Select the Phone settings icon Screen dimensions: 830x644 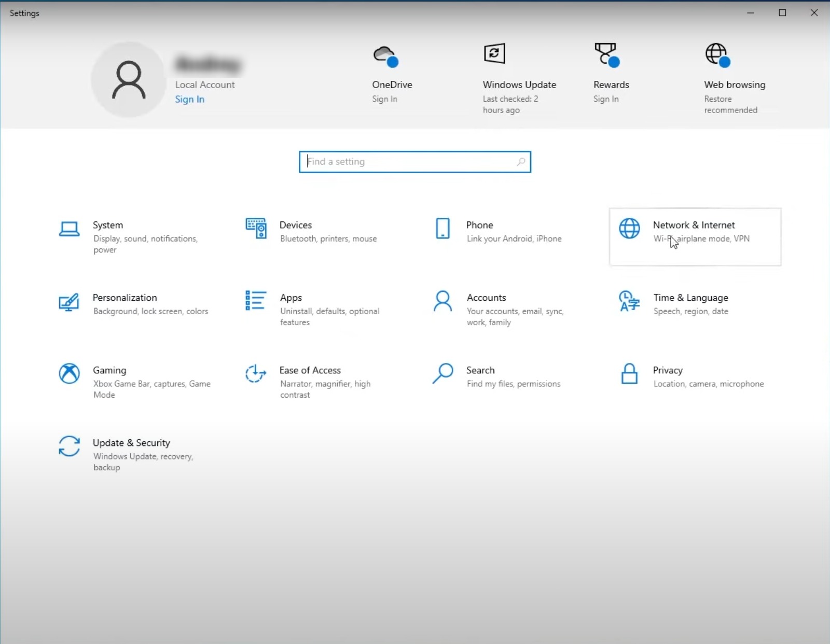point(442,228)
